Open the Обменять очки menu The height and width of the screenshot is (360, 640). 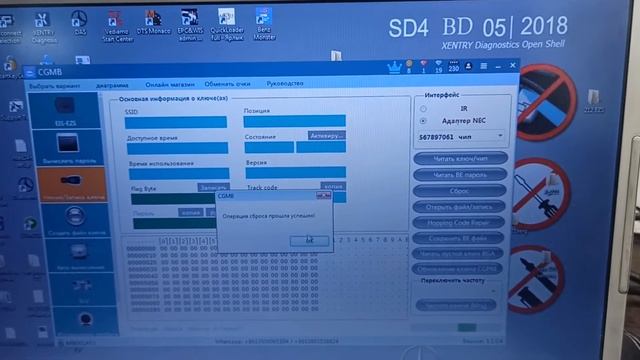[x=227, y=84]
